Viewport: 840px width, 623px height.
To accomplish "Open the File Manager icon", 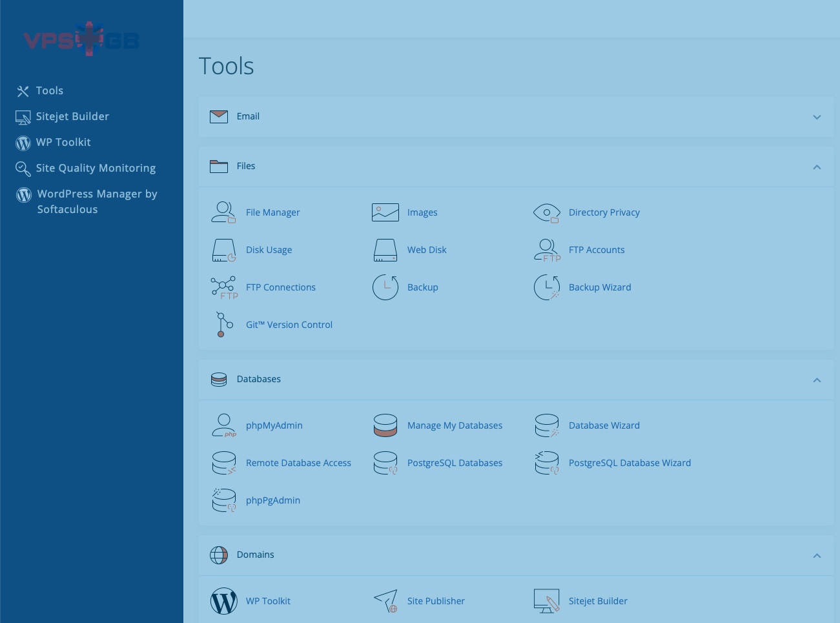I will click(223, 212).
